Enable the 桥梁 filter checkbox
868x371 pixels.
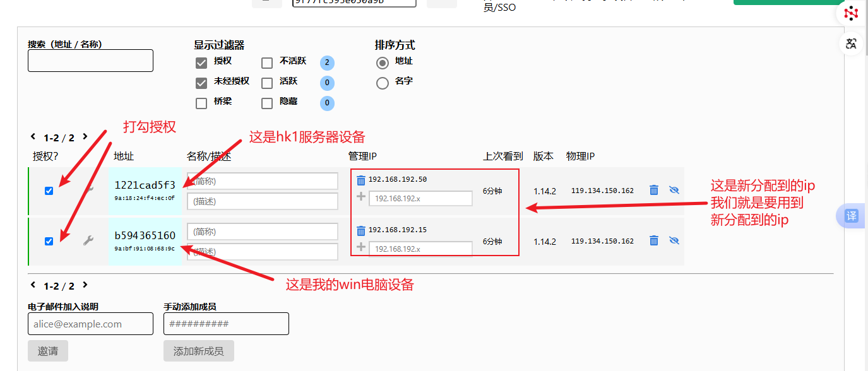(x=201, y=103)
